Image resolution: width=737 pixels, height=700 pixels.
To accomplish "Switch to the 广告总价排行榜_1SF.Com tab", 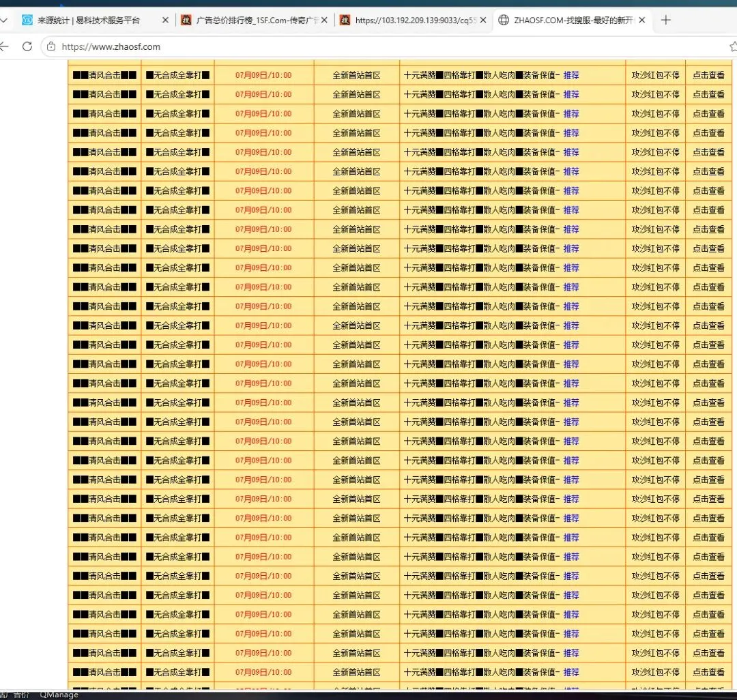I will 255,20.
